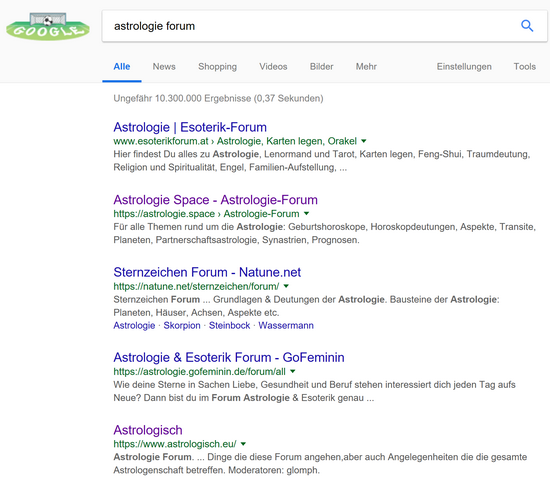This screenshot has width=550, height=484.
Task: Expand the Mehr menu
Action: pos(366,66)
